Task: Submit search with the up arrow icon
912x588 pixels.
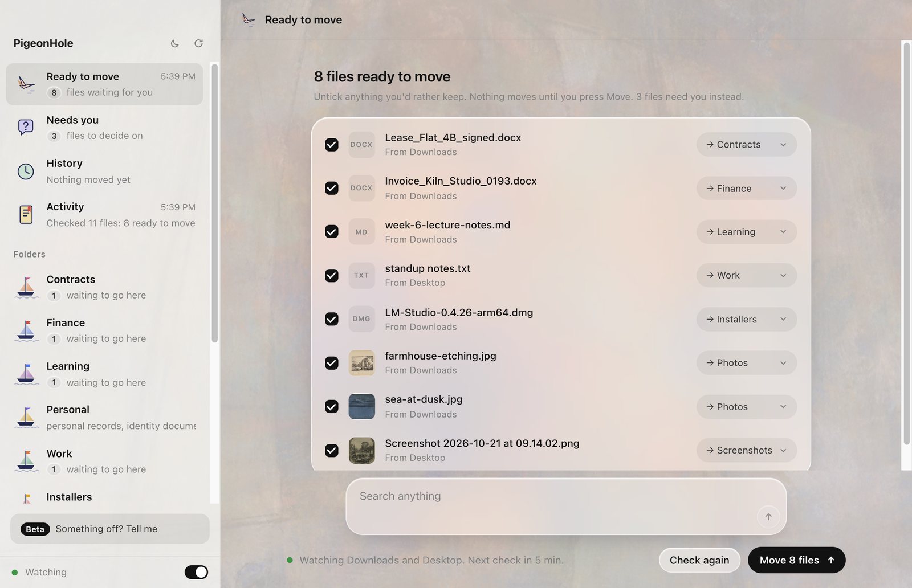Action: point(768,517)
